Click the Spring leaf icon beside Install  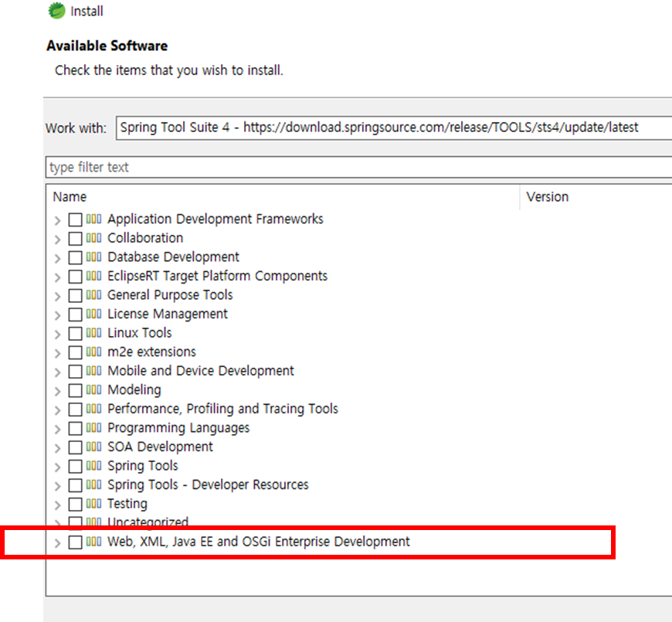[x=56, y=11]
